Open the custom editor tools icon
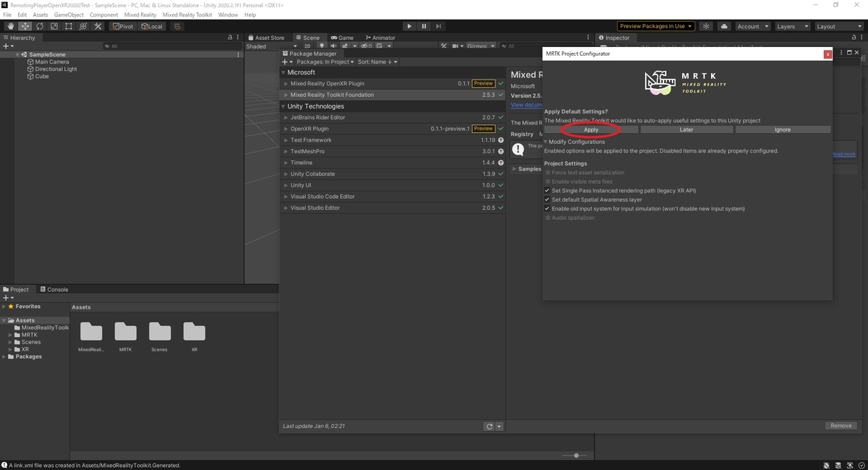 tap(98, 26)
